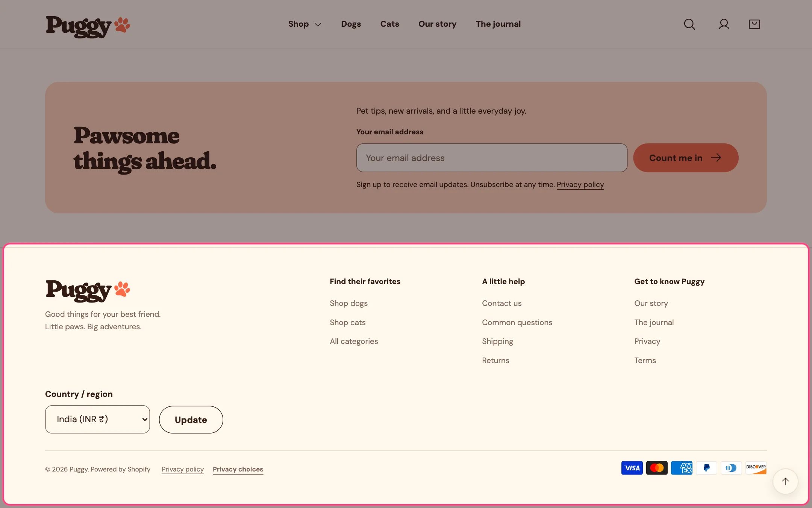Viewport: 812px width, 508px height.
Task: Open the India (INR) country selector
Action: click(97, 419)
